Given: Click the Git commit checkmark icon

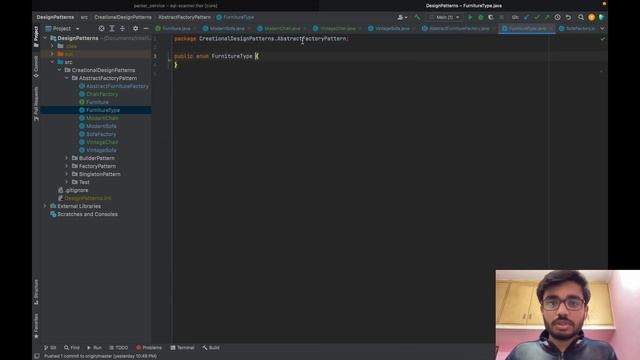Looking at the screenshot, I should (x=536, y=17).
